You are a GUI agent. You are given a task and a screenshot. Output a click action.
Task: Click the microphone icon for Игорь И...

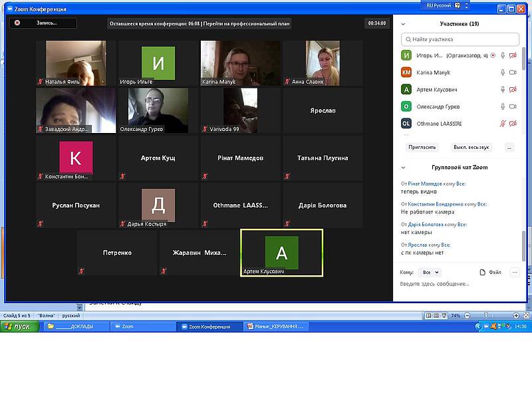pos(503,55)
